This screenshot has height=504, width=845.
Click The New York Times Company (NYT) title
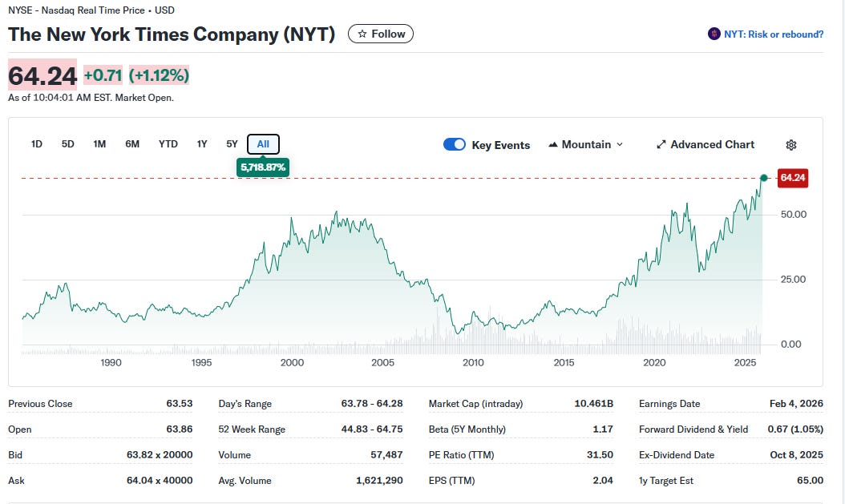click(172, 34)
